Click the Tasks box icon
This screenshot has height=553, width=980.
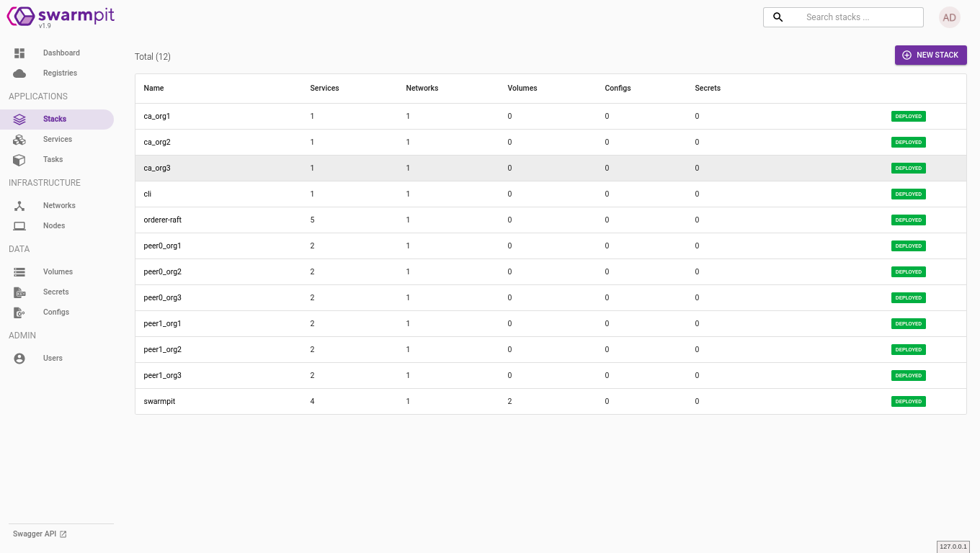[x=19, y=160]
